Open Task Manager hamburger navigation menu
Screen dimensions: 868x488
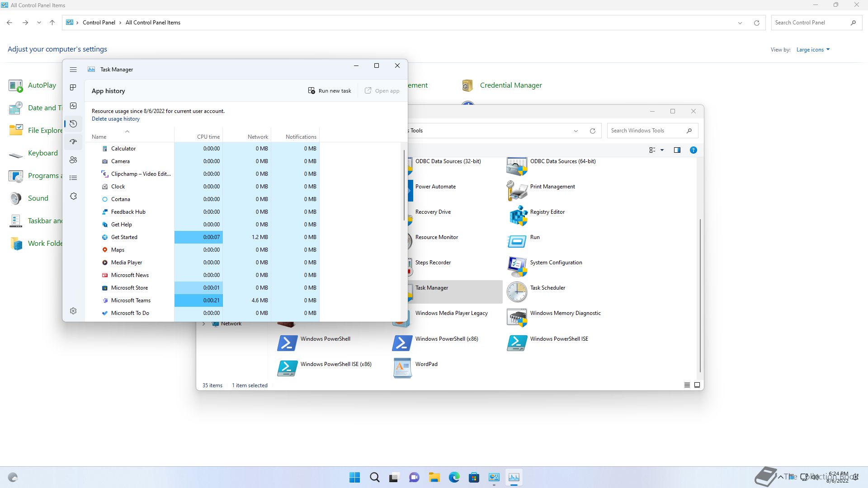pos(73,70)
